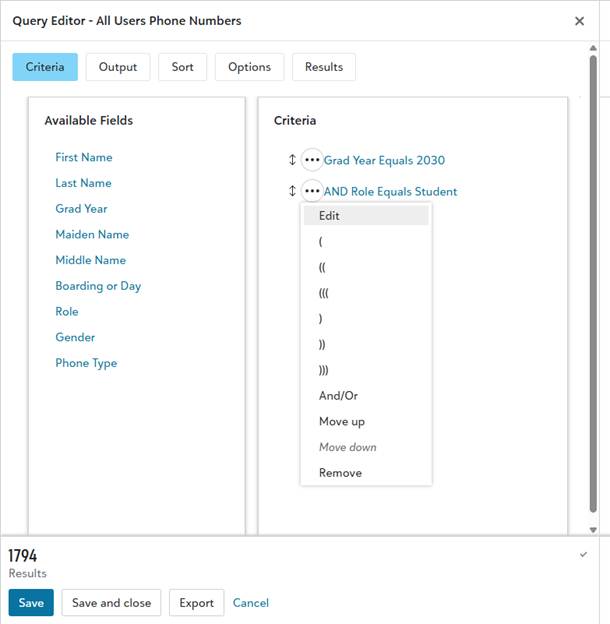This screenshot has width=610, height=624.
Task: Add Grad Year available field
Action: (x=81, y=209)
